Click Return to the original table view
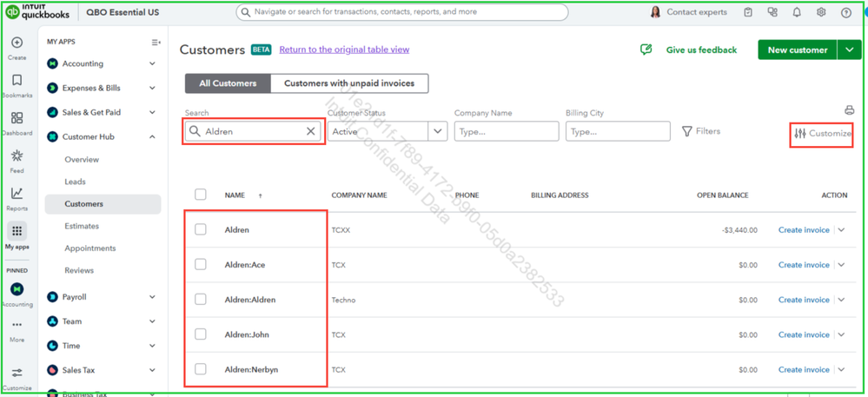Screen dimensions: 868x397 [x=344, y=50]
